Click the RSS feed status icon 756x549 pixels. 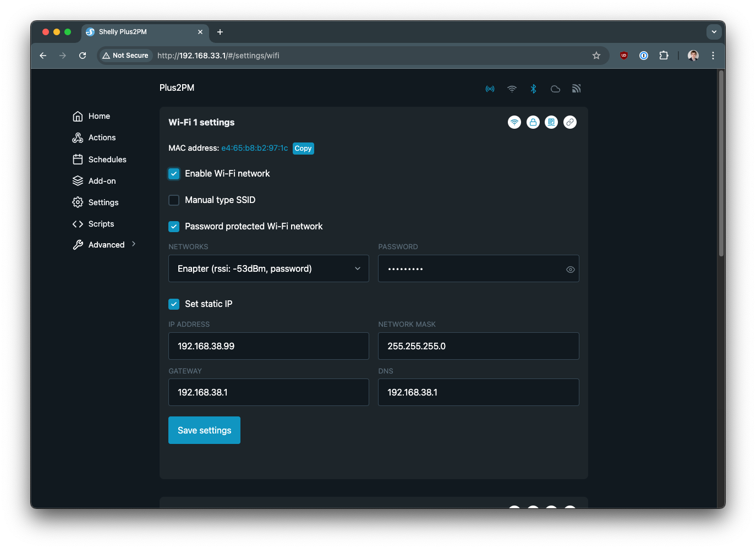576,89
